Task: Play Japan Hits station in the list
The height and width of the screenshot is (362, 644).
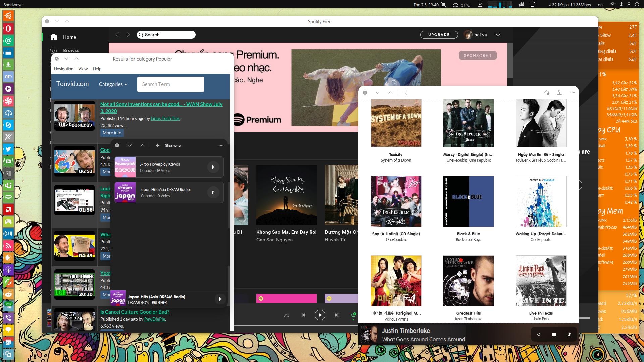Action: [x=213, y=192]
